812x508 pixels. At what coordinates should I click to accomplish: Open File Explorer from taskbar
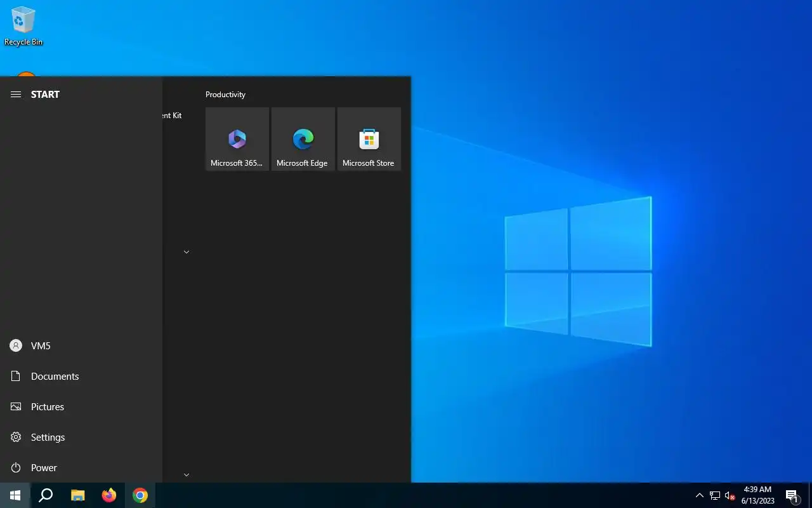[x=77, y=495]
